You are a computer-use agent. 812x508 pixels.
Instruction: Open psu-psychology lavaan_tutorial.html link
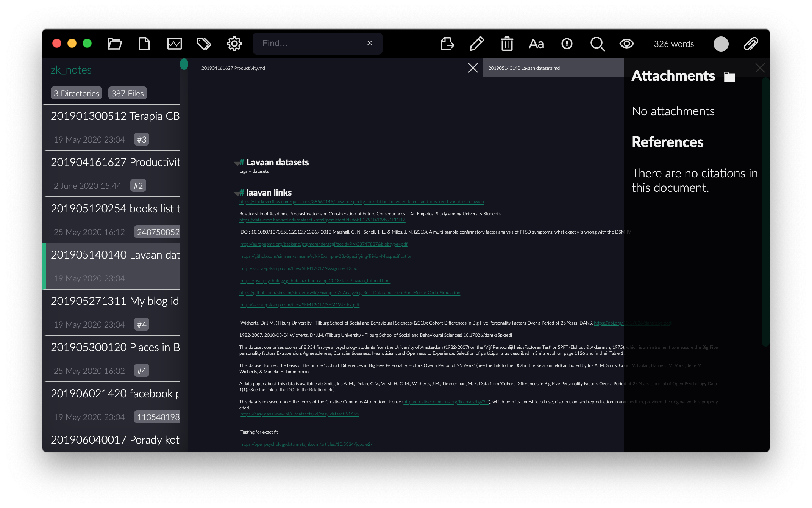tap(315, 281)
